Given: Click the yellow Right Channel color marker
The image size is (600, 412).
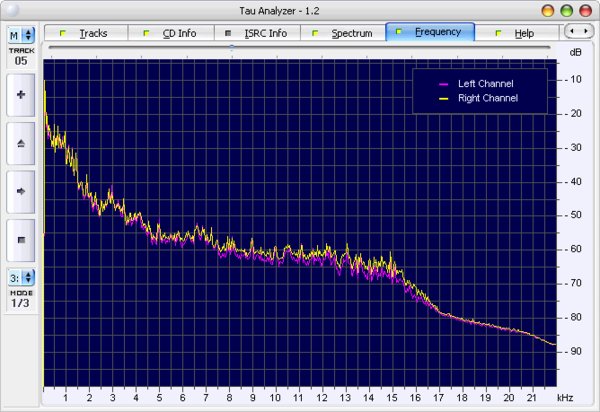Looking at the screenshot, I should (443, 99).
